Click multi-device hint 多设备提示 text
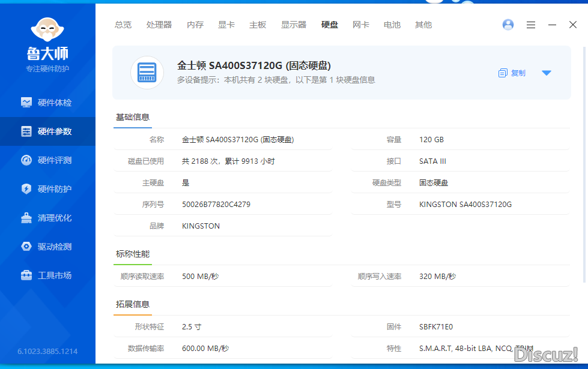Image resolution: width=588 pixels, height=369 pixels. [x=276, y=80]
